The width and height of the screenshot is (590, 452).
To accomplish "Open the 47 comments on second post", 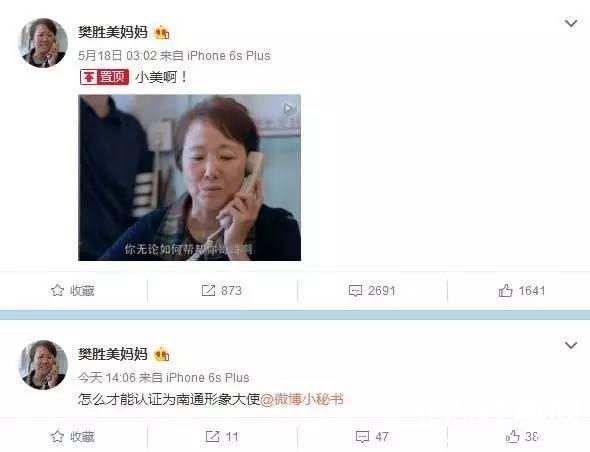I will [372, 437].
